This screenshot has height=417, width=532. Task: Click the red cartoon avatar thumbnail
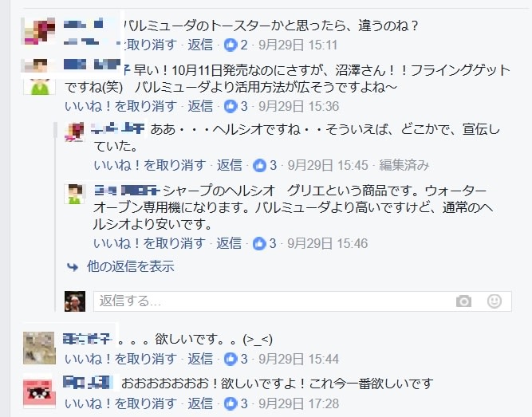(39, 393)
